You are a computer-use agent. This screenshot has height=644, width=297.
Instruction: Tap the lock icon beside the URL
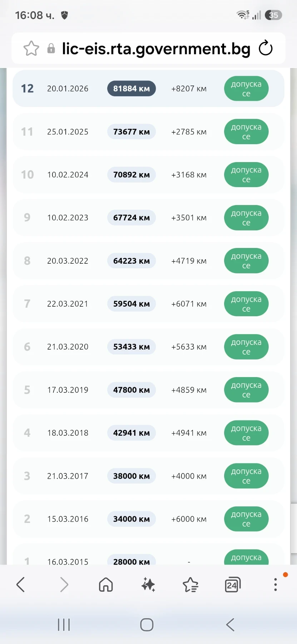pos(51,48)
